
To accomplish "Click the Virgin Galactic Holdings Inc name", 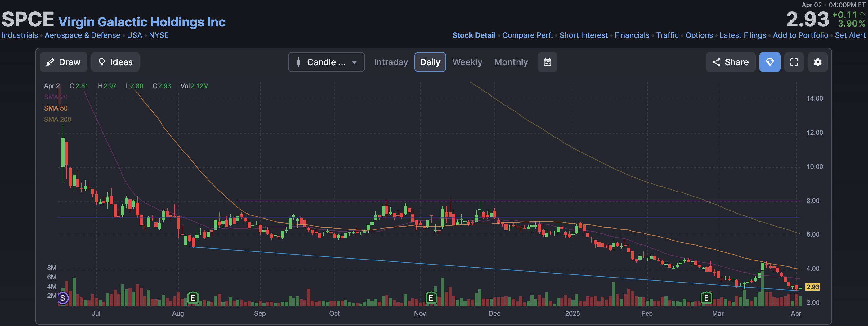I will coord(142,22).
